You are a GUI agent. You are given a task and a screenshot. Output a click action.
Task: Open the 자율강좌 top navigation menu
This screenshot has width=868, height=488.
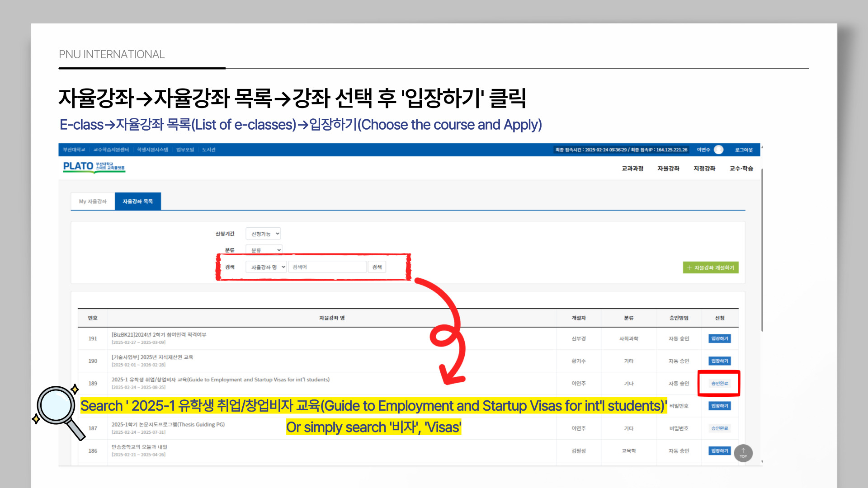[x=668, y=169]
